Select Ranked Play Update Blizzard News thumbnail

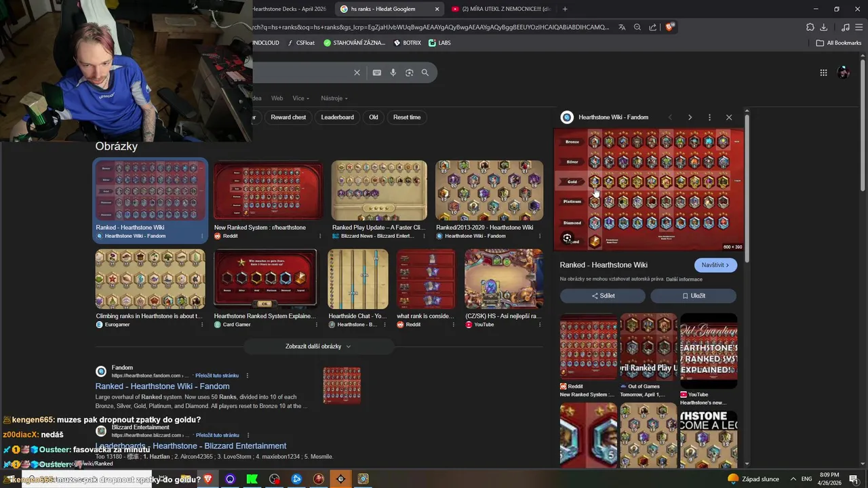coord(379,190)
